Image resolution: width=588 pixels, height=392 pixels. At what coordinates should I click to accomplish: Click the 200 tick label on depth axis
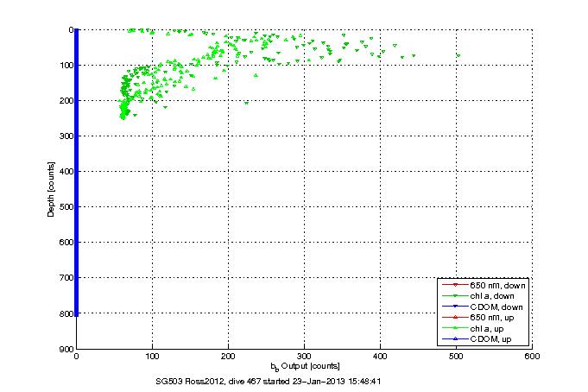coord(66,100)
